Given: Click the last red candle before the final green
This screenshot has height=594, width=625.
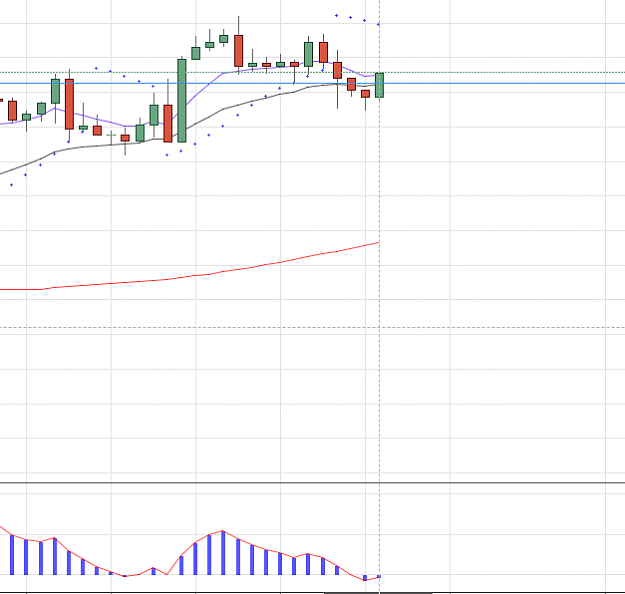Looking at the screenshot, I should (x=366, y=94).
